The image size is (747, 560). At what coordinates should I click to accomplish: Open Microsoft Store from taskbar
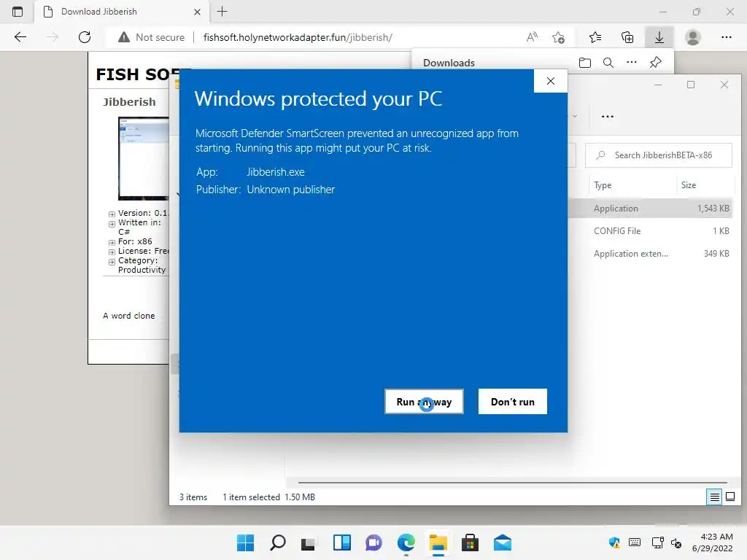tap(471, 542)
